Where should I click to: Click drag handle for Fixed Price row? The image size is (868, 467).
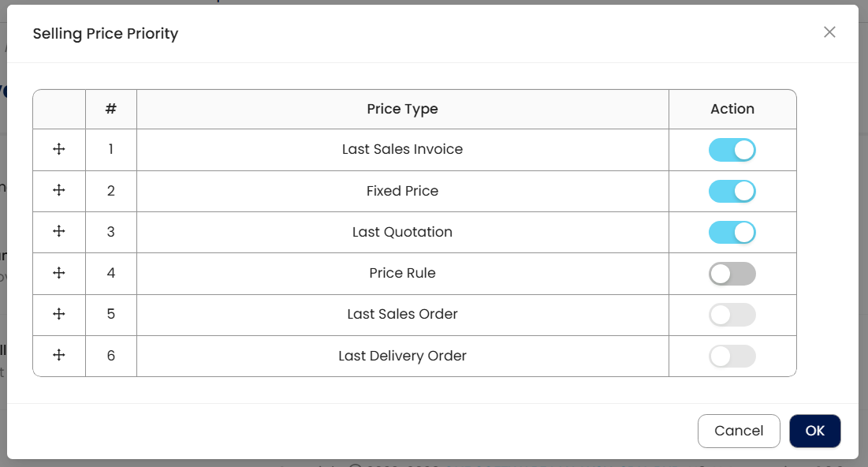click(58, 190)
